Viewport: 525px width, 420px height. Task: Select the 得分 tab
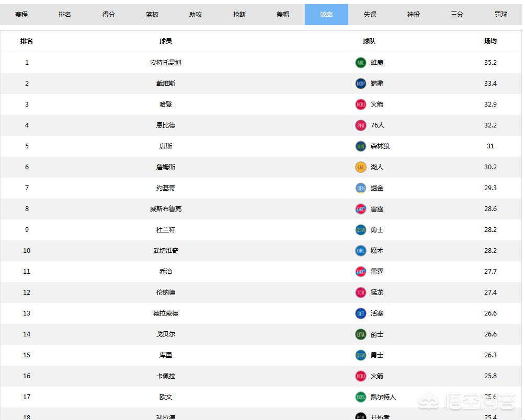[x=108, y=15]
